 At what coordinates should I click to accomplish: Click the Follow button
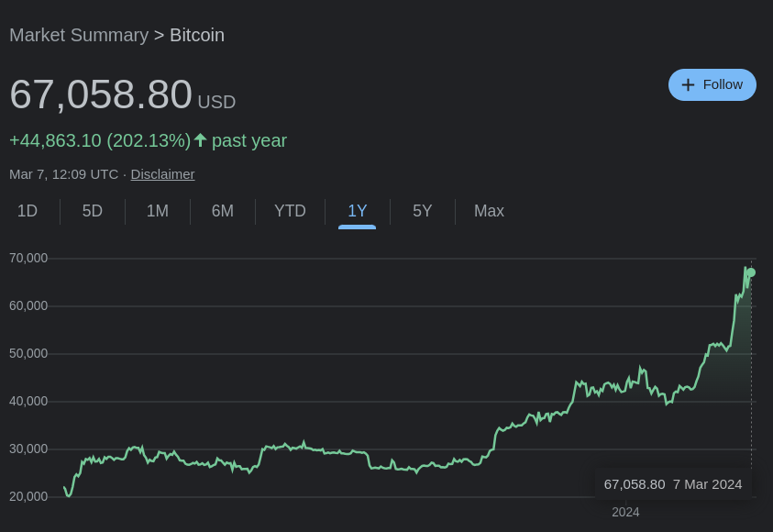click(712, 84)
